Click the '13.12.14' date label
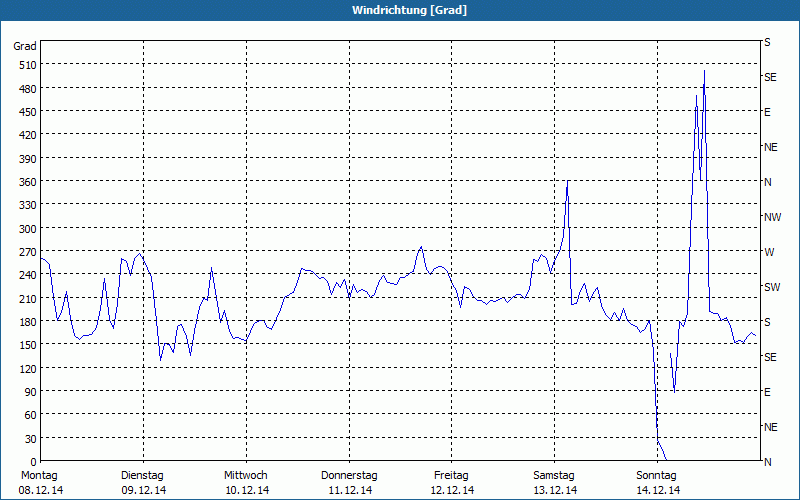 point(556,491)
